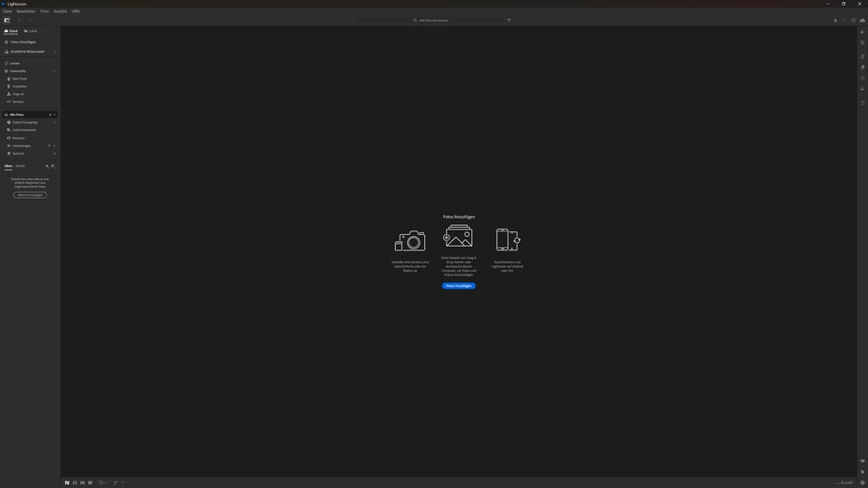The image size is (868, 488).
Task: Expand the Gelöscht row arrow
Action: click(x=54, y=154)
